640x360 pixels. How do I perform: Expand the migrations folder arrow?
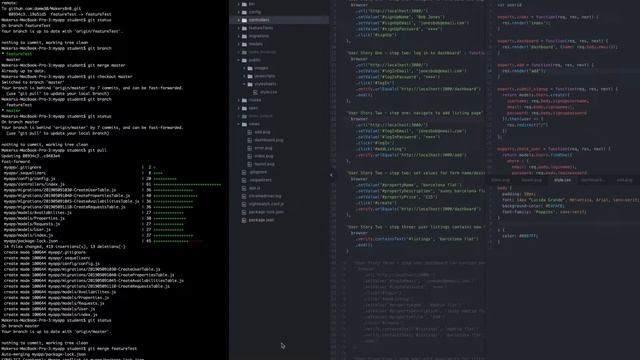[x=239, y=36]
